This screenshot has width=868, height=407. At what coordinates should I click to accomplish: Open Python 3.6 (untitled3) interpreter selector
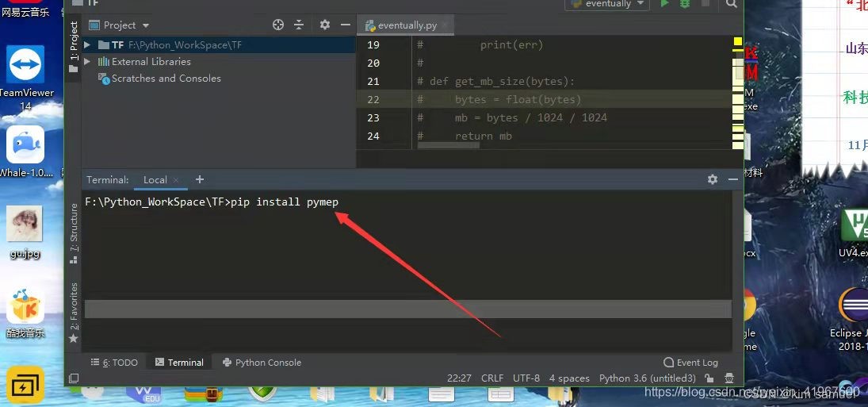coord(647,378)
